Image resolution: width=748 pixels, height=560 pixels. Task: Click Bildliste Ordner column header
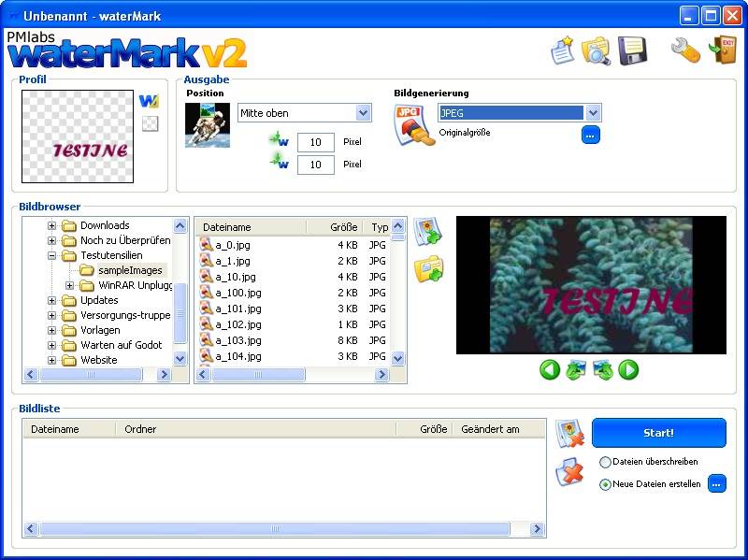(255, 429)
